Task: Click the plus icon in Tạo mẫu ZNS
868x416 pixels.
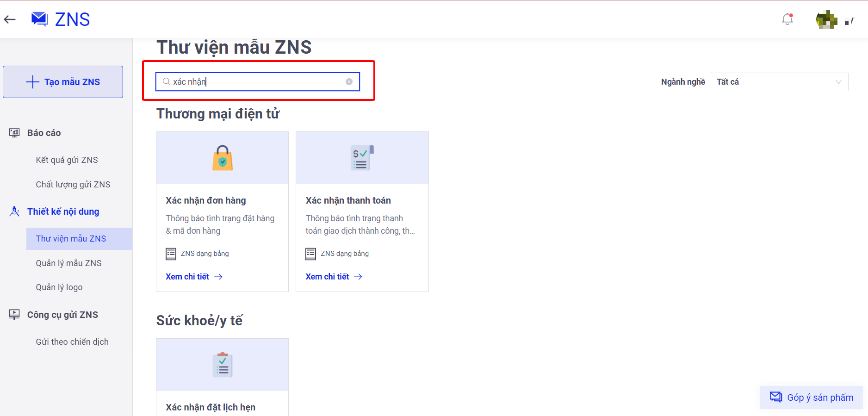Action: click(32, 82)
